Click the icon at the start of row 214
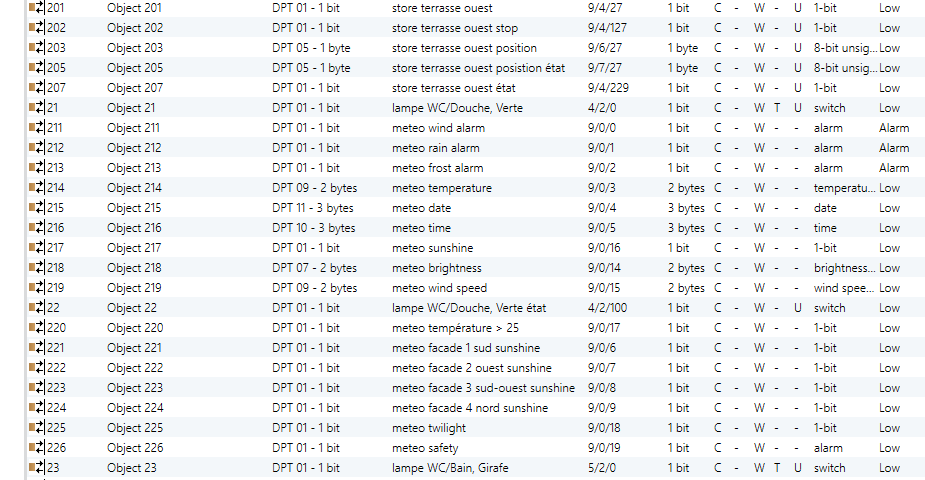925x480 pixels. pos(37,188)
